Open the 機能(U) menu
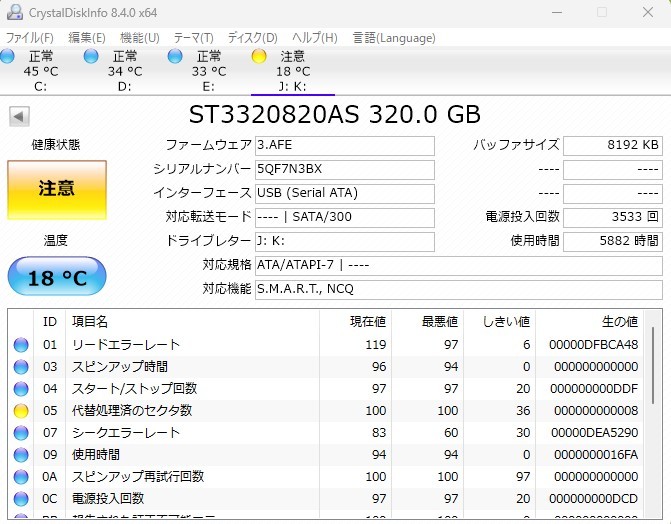 pos(139,38)
